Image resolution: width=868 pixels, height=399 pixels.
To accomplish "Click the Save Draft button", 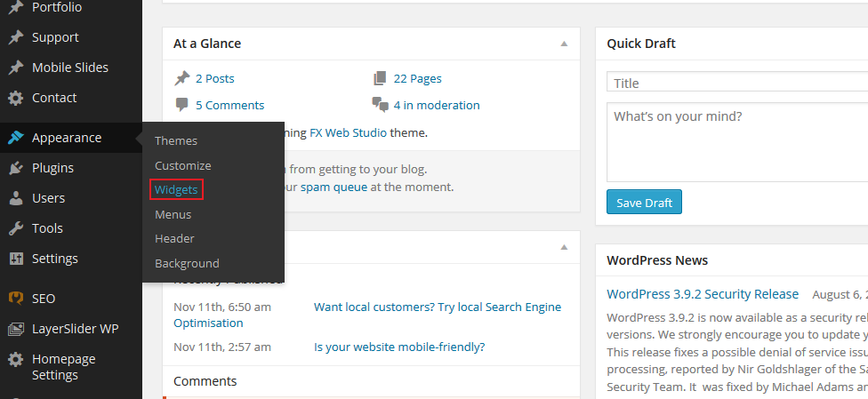I will [644, 202].
